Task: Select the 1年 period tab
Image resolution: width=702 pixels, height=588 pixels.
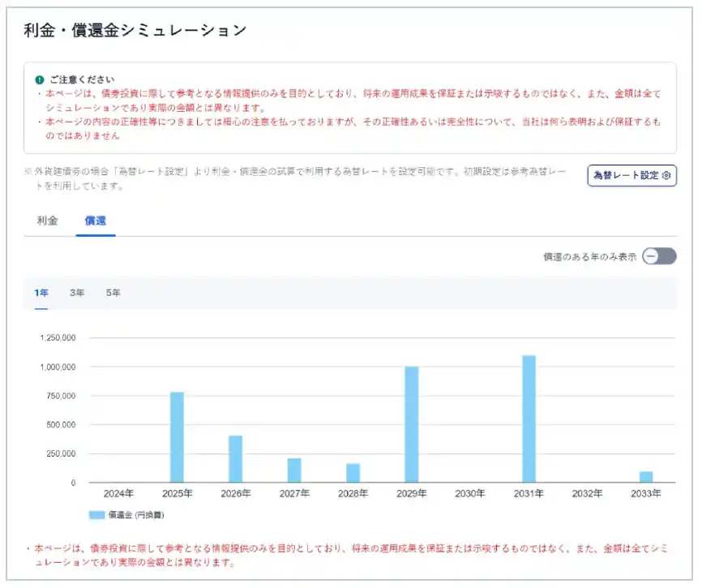Action: pos(41,293)
